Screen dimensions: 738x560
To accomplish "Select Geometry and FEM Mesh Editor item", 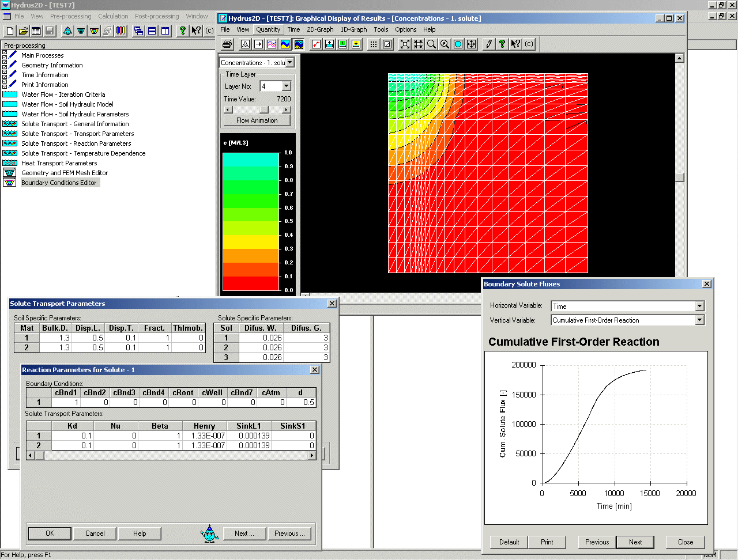I will pos(65,173).
